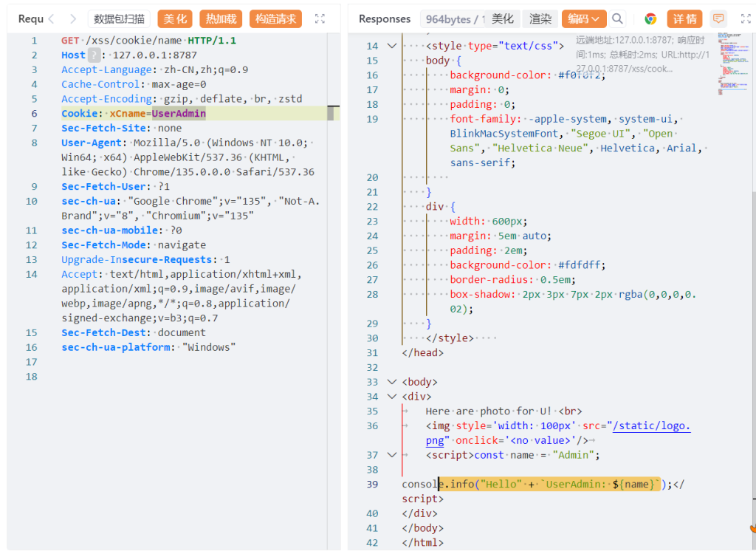The image size is (756, 554).
Task: Collapse the body tag on line 33
Action: [391, 382]
